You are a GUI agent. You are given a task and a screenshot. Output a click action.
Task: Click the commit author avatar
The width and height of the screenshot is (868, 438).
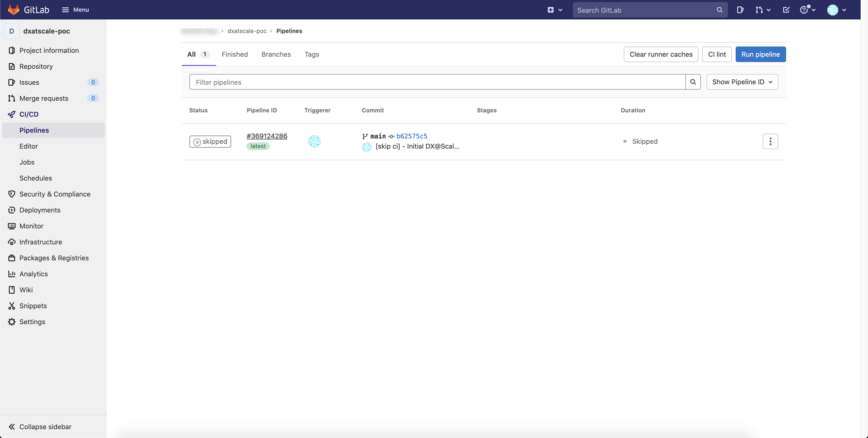[367, 147]
